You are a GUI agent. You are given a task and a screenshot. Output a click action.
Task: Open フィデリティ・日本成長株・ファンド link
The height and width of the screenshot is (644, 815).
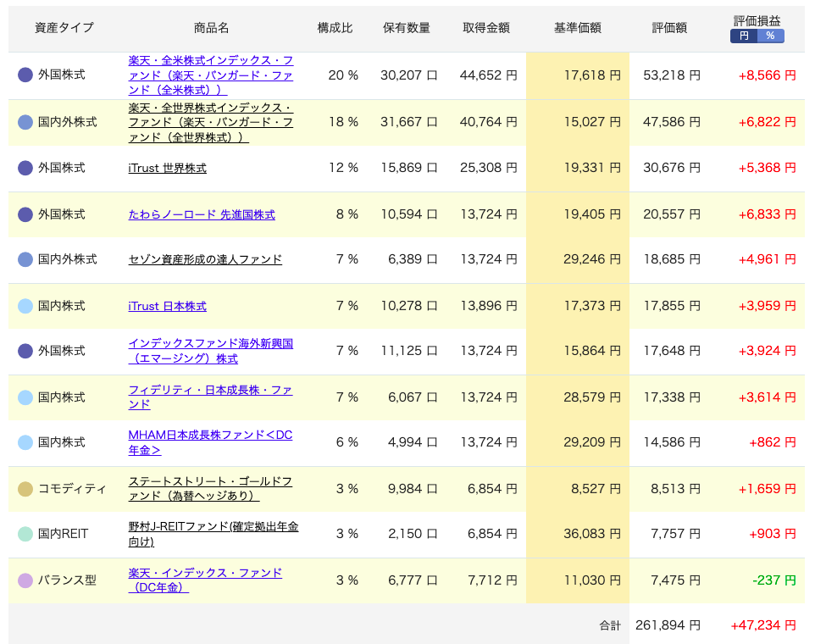coord(210,397)
